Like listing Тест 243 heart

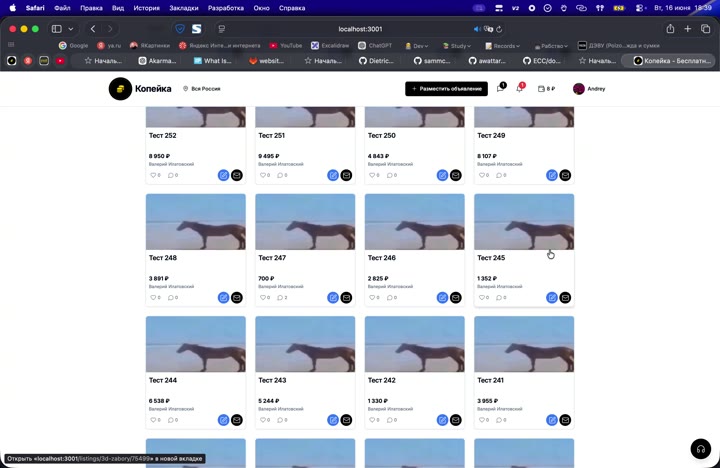(x=263, y=420)
